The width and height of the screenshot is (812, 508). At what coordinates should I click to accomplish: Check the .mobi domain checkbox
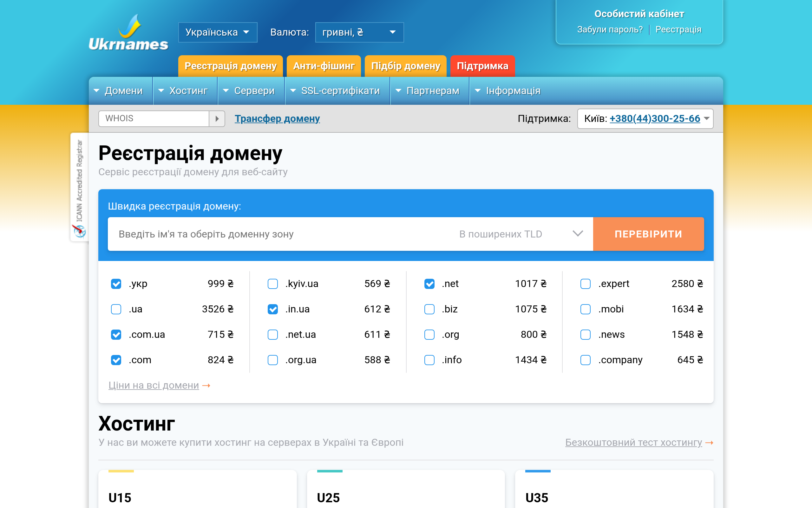click(x=586, y=309)
